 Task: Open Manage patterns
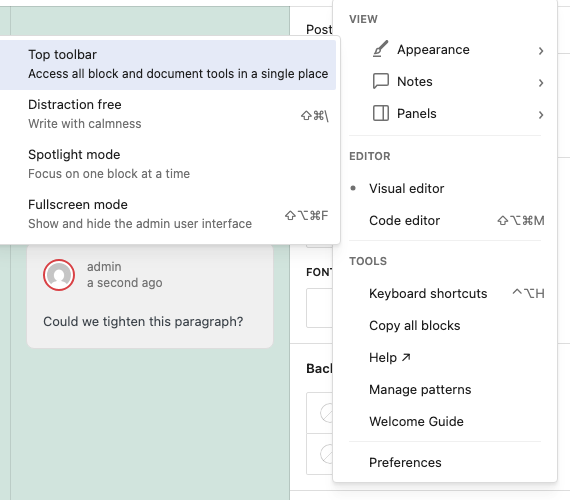click(445, 389)
